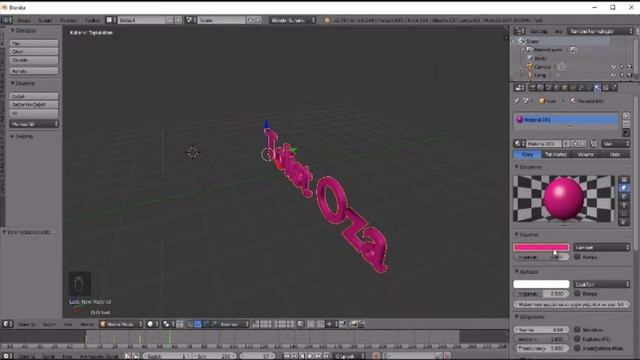Open the Lambert diffuse shader dropdown
Viewport: 640px width, 360px height.
(602, 247)
